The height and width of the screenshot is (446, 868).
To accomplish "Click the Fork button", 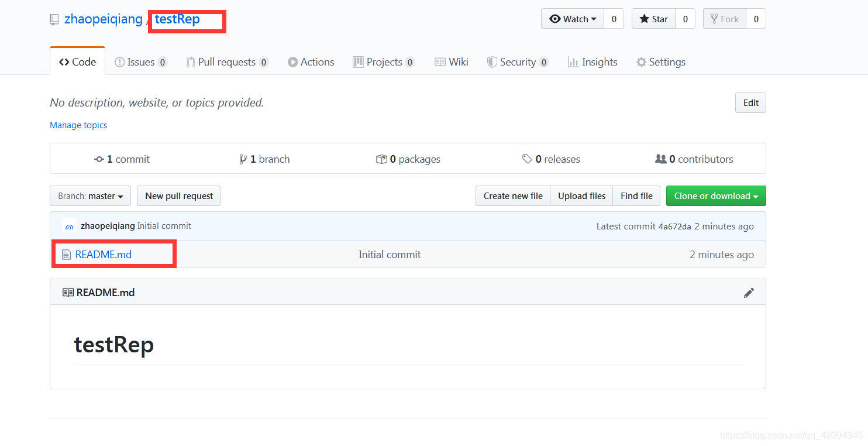I will [x=724, y=19].
